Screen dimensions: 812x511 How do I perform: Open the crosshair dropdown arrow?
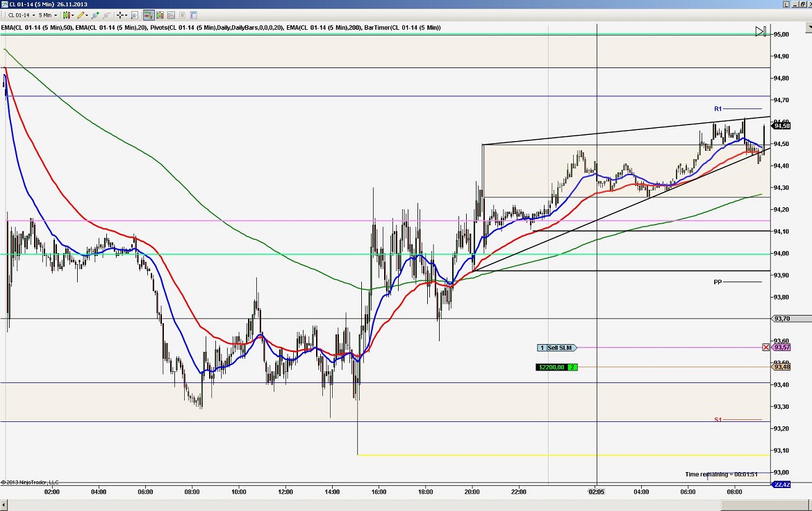(126, 15)
